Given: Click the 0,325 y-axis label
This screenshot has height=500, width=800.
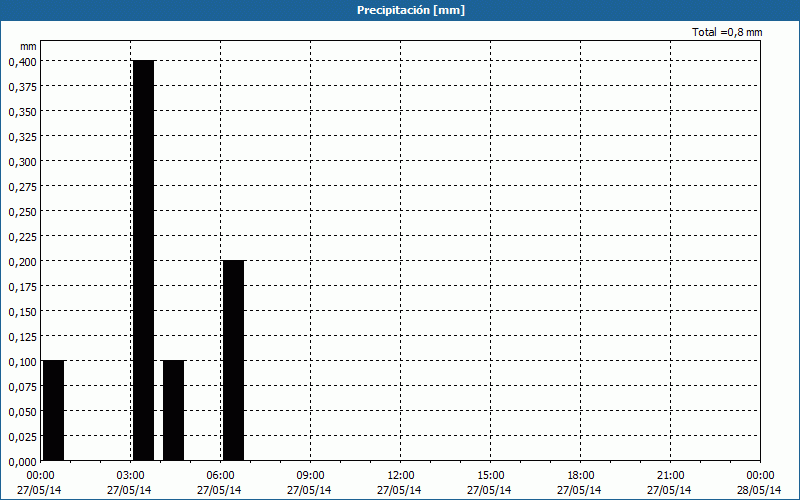Looking at the screenshot, I should pos(22,137).
